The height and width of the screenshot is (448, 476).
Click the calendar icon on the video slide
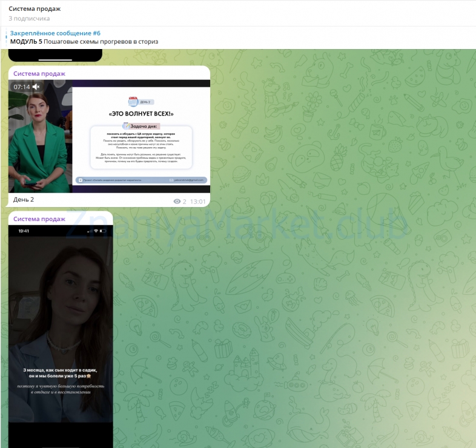133,101
